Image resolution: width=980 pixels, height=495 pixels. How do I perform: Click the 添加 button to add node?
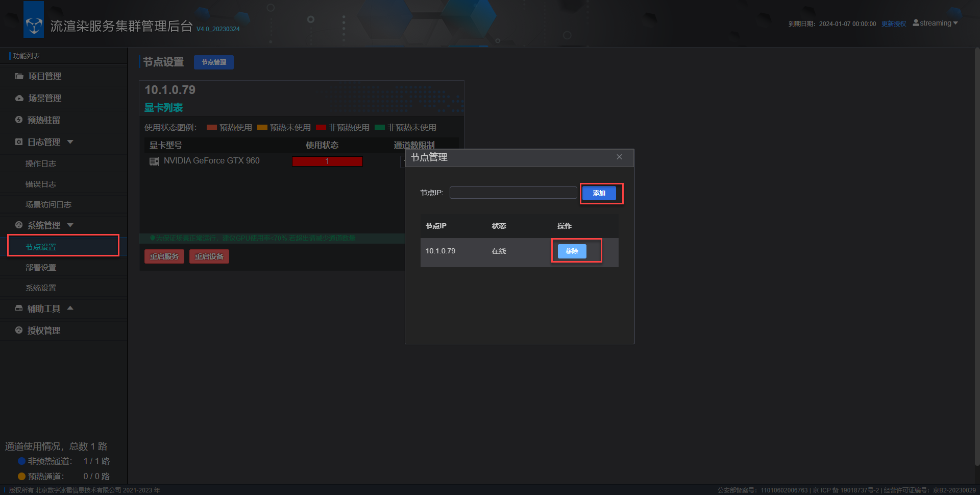pos(599,193)
